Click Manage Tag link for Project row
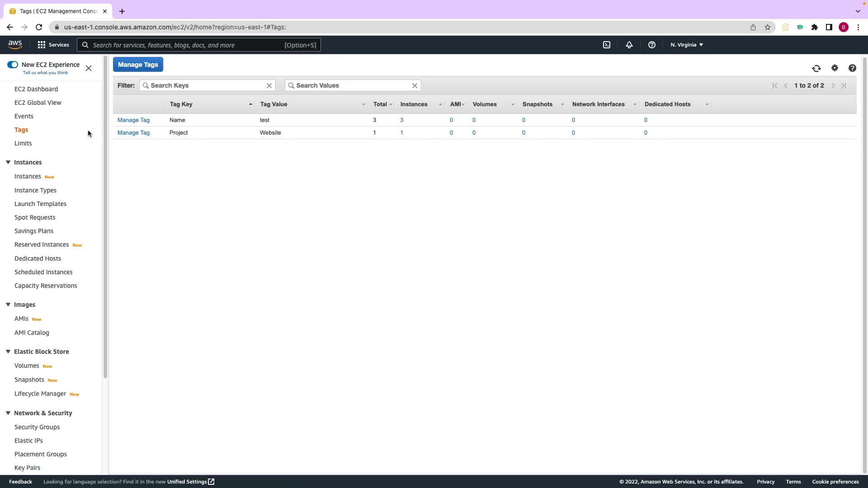 [x=133, y=132]
